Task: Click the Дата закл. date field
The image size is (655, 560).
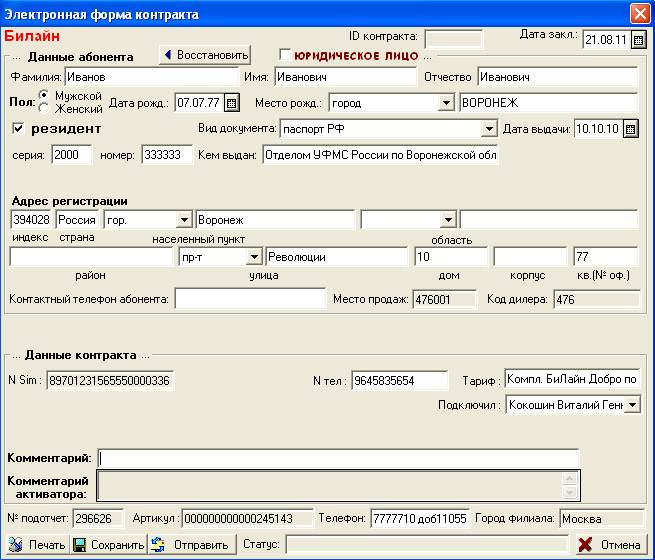Action: tap(606, 40)
